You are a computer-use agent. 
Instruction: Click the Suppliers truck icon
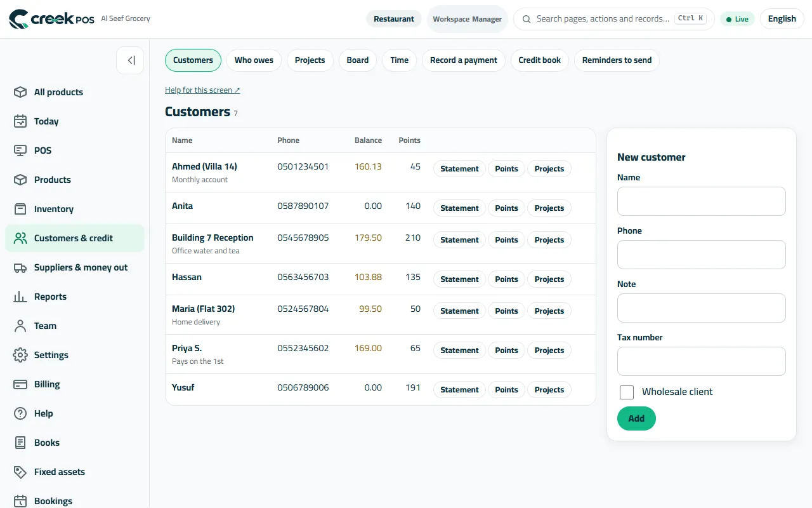[20, 267]
